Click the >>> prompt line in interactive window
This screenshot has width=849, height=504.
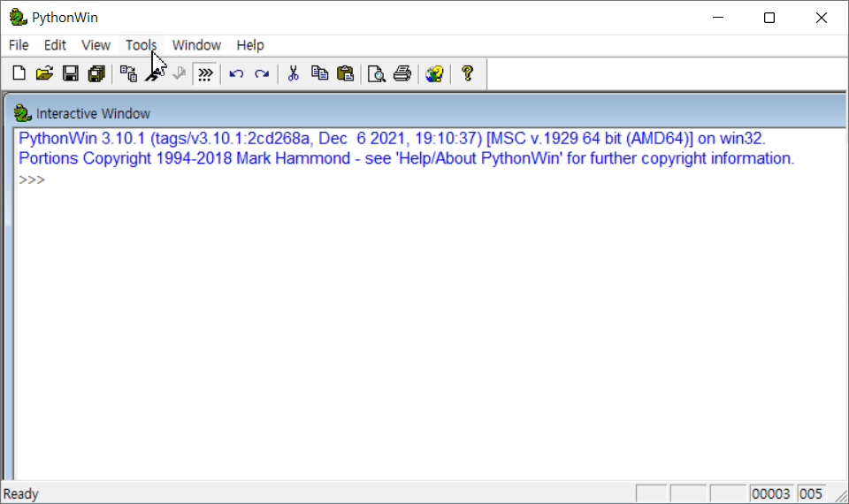[x=32, y=179]
